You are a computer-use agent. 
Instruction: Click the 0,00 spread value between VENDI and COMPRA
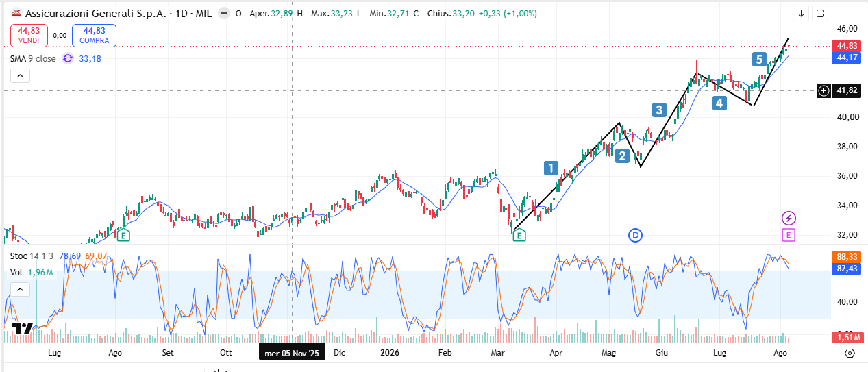pos(60,35)
